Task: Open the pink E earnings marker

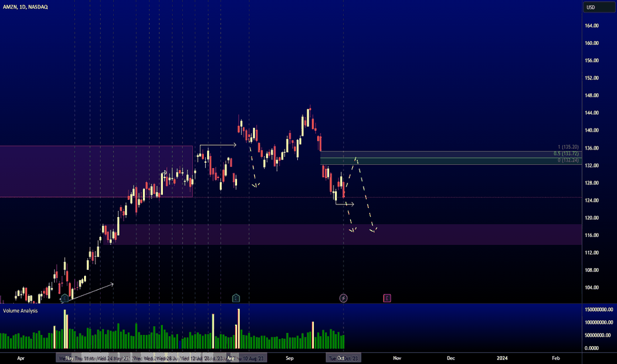Action: click(387, 298)
